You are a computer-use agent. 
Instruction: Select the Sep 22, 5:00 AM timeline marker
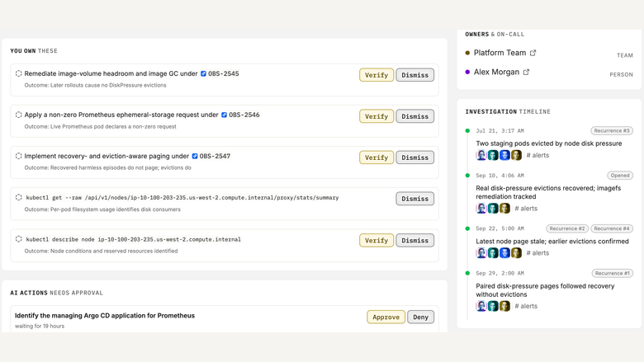click(x=467, y=228)
